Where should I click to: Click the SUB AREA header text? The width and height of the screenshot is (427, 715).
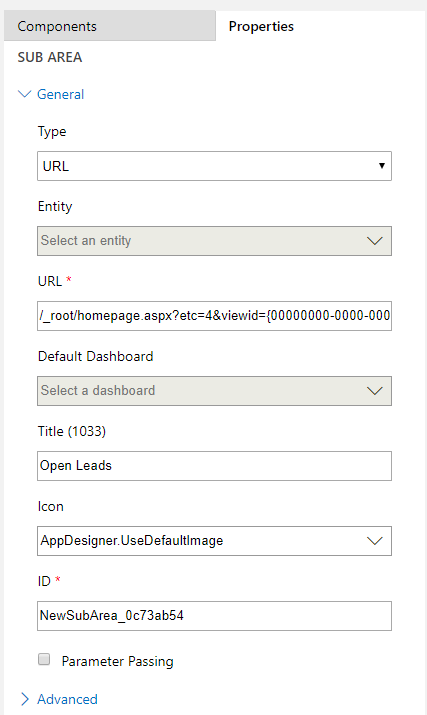[x=50, y=57]
